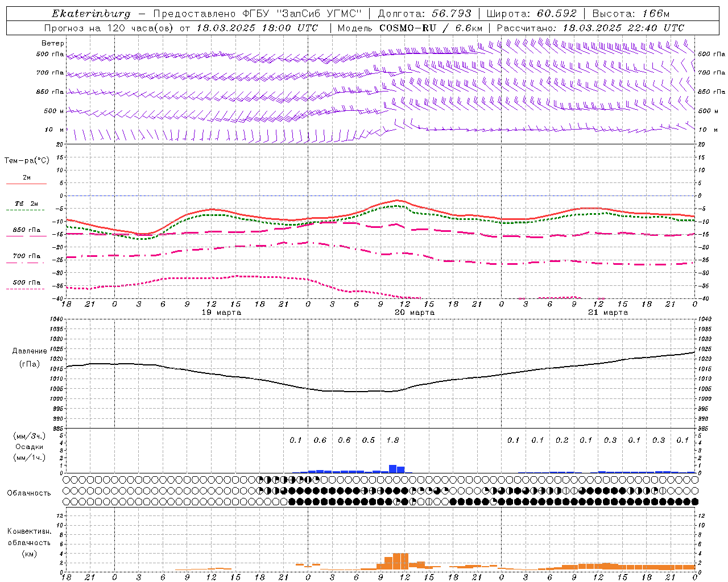Select the 0.2 precipitation value
The height and width of the screenshot is (582, 728).
click(x=562, y=440)
